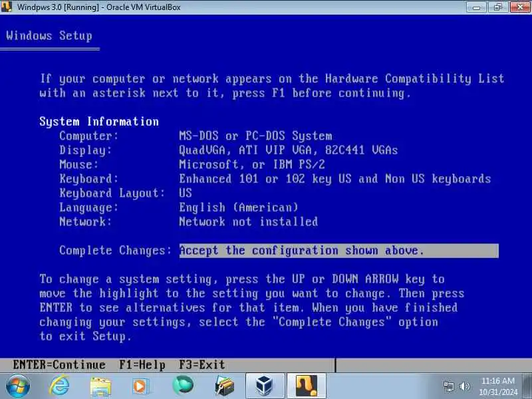Click the 'Display:' label
This screenshot has width=532, height=399.
[86, 150]
